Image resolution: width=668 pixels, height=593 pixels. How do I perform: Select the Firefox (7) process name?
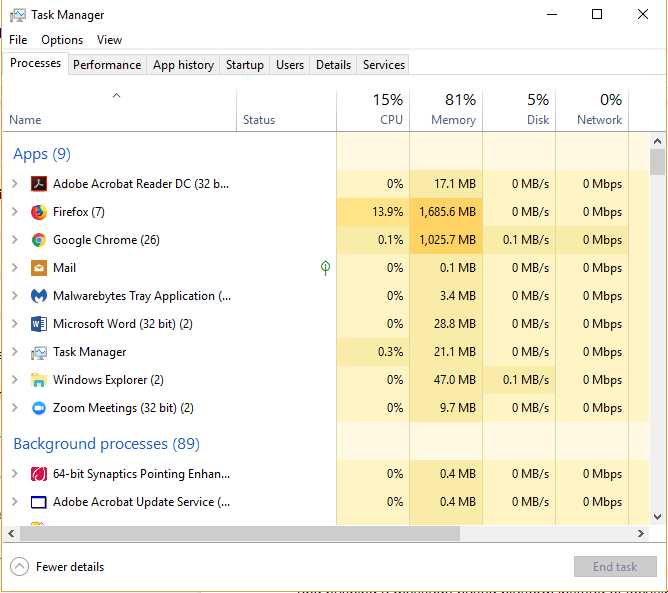click(79, 212)
